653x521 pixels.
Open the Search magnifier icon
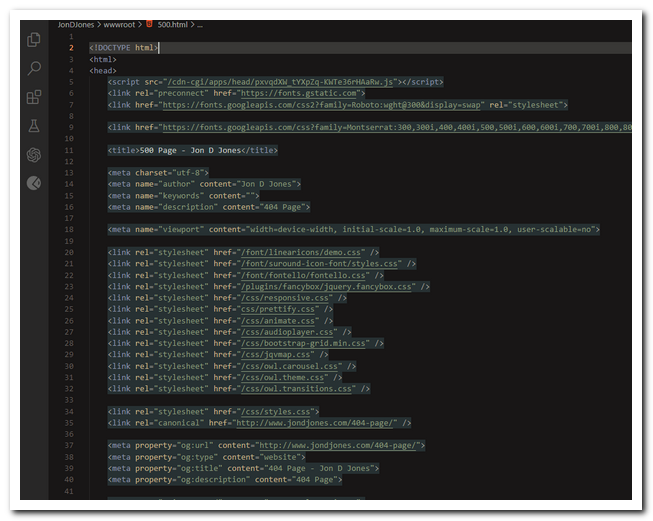pos(34,68)
